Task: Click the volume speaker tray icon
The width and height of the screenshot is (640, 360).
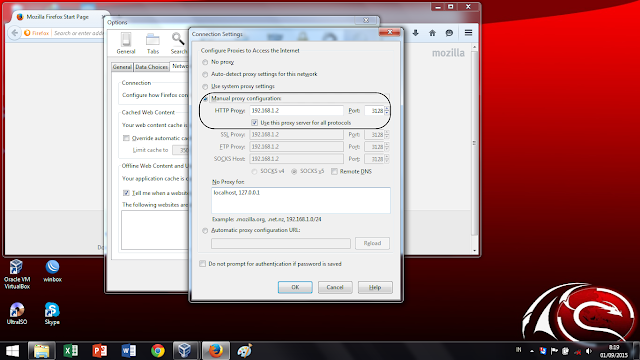Action: (x=589, y=351)
